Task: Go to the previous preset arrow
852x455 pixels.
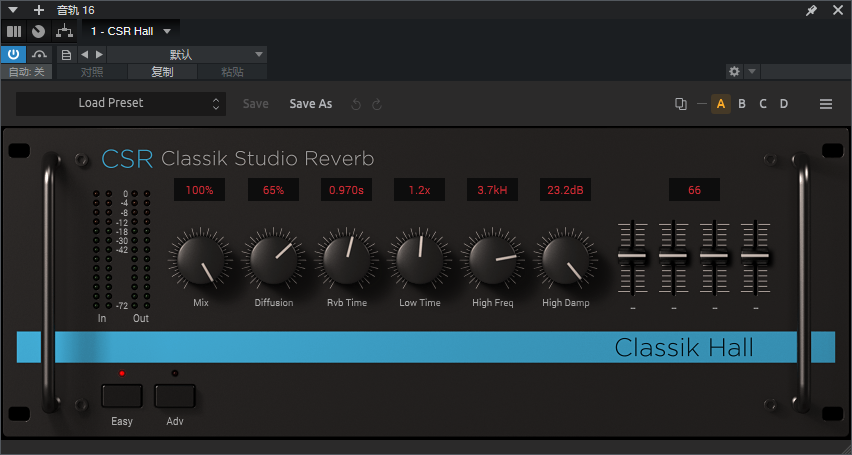Action: click(84, 54)
